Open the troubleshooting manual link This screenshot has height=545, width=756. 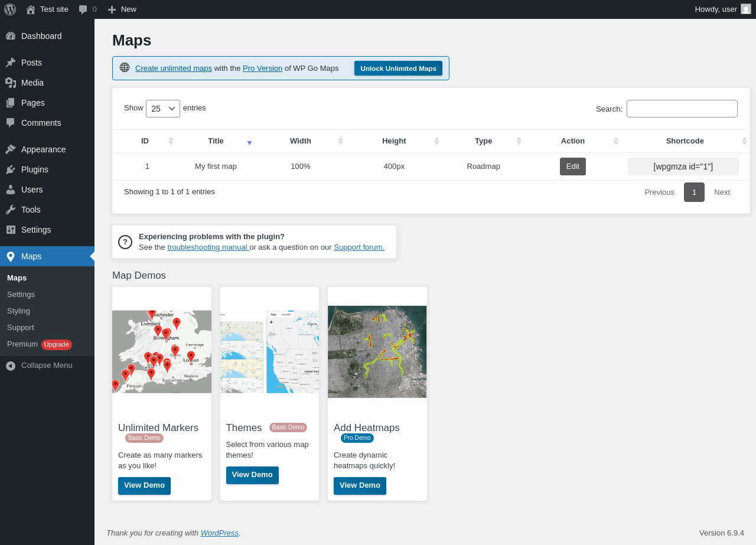tap(207, 247)
